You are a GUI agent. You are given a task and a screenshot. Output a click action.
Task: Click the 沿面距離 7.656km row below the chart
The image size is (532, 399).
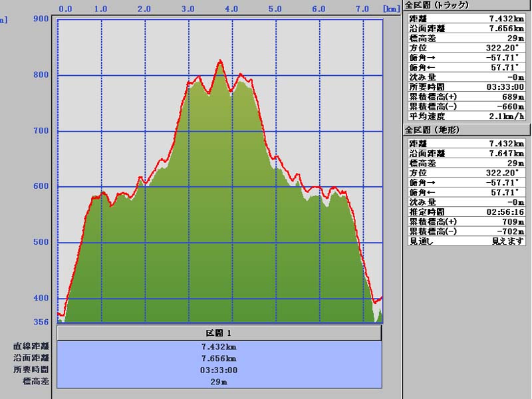pyautogui.click(x=219, y=358)
